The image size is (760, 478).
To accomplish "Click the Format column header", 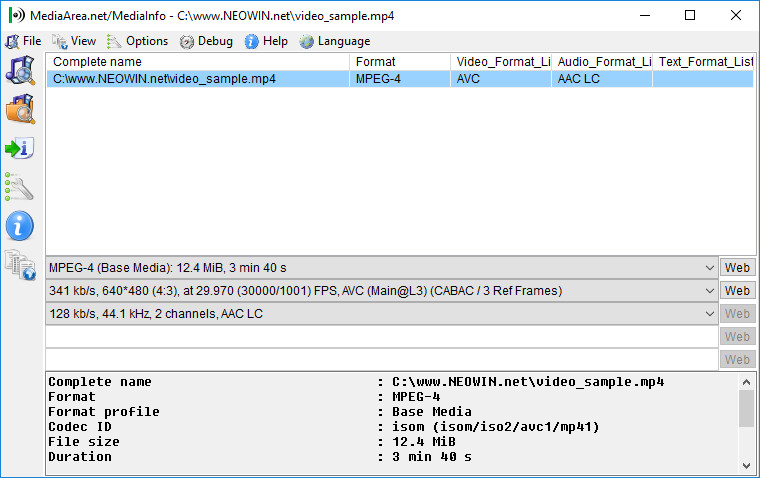I will coord(400,62).
